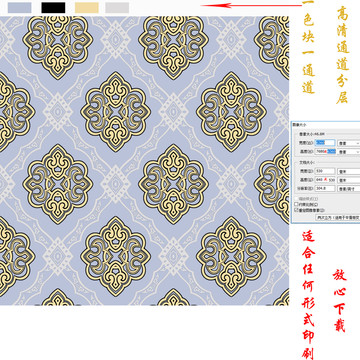Focus the document width field showing 530
Image resolution: width=360 pixels, height=360 pixels.
(x=325, y=171)
